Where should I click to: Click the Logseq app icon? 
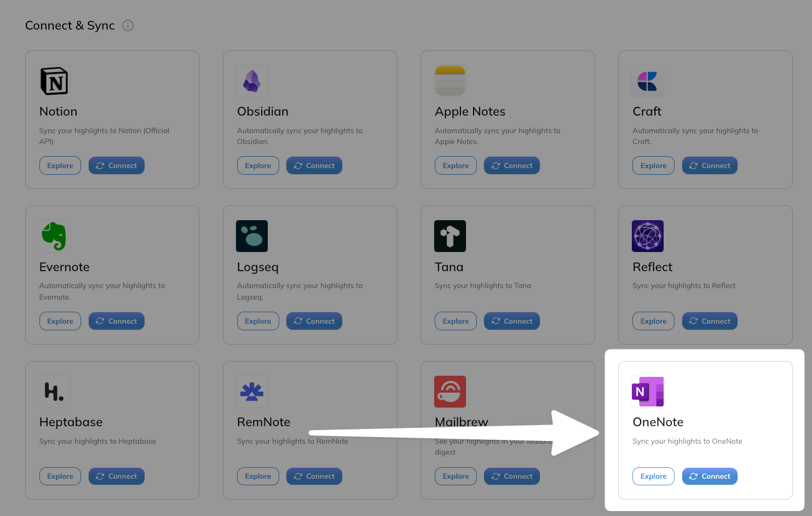[x=252, y=236]
